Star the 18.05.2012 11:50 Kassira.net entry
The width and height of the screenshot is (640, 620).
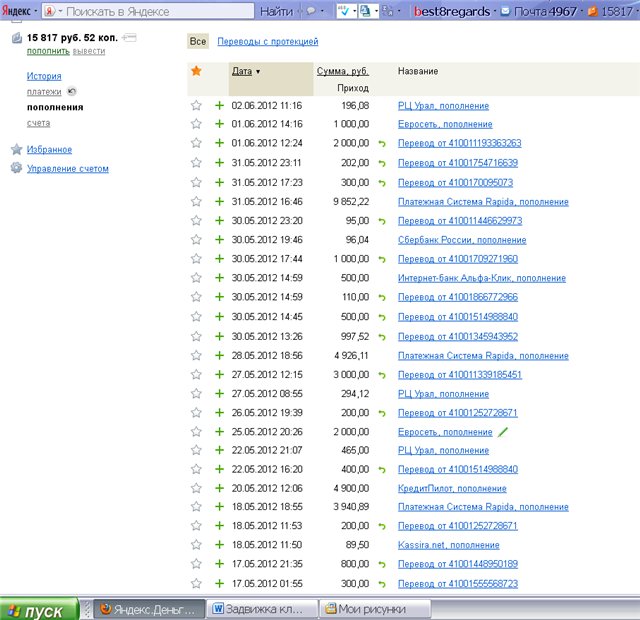[x=196, y=544]
